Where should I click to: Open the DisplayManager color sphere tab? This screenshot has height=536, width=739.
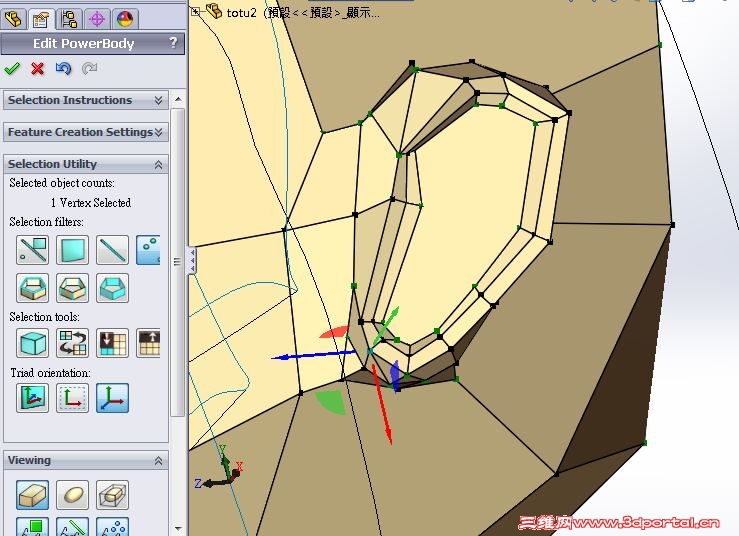click(x=125, y=19)
